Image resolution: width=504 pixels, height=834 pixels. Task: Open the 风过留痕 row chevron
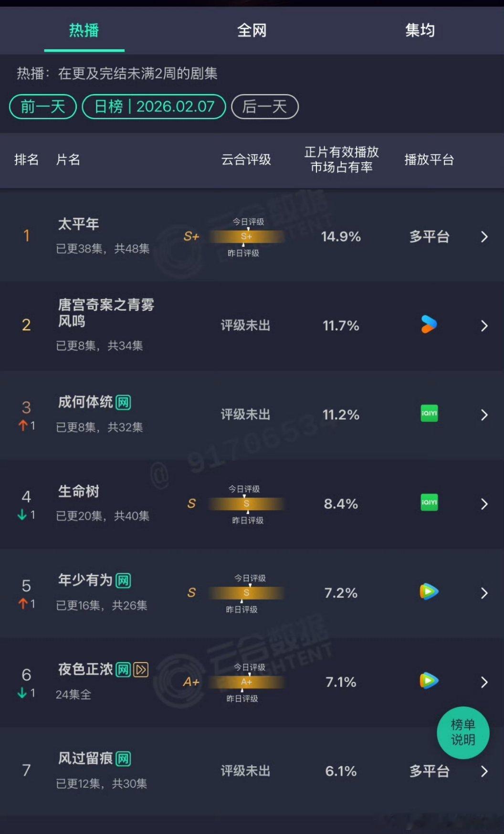click(x=484, y=771)
